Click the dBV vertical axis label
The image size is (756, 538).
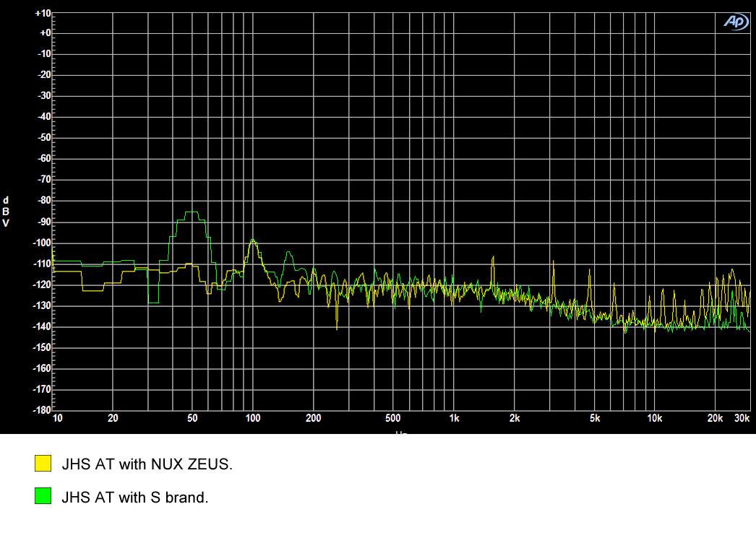[x=7, y=212]
